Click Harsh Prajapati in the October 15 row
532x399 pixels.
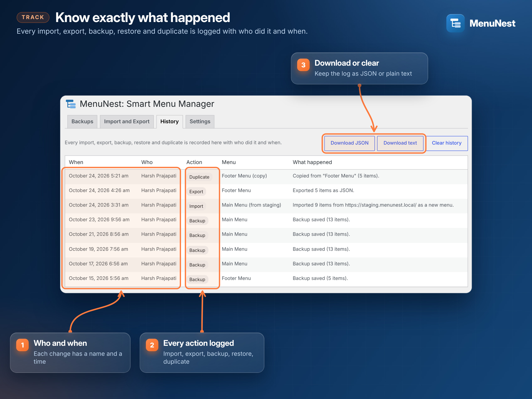pos(159,278)
